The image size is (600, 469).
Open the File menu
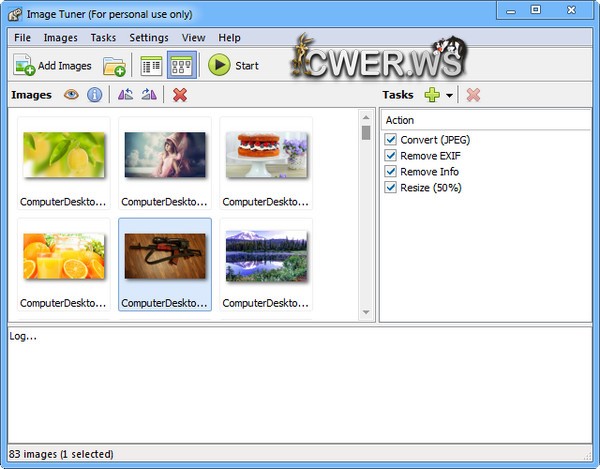22,38
